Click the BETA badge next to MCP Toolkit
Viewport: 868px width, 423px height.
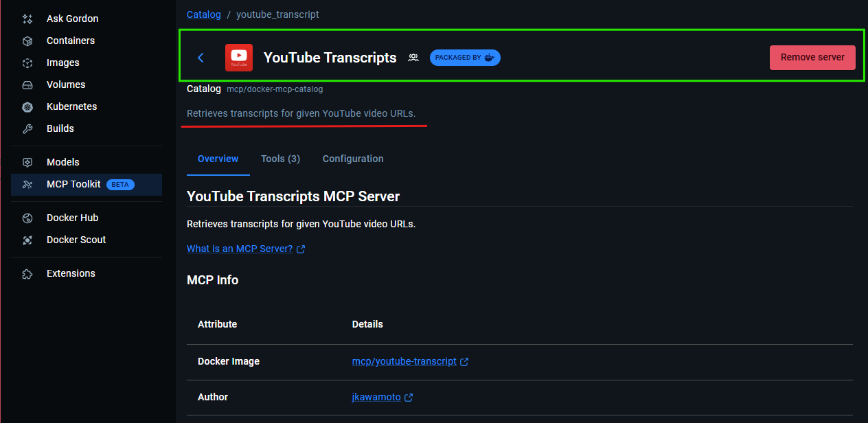(120, 184)
